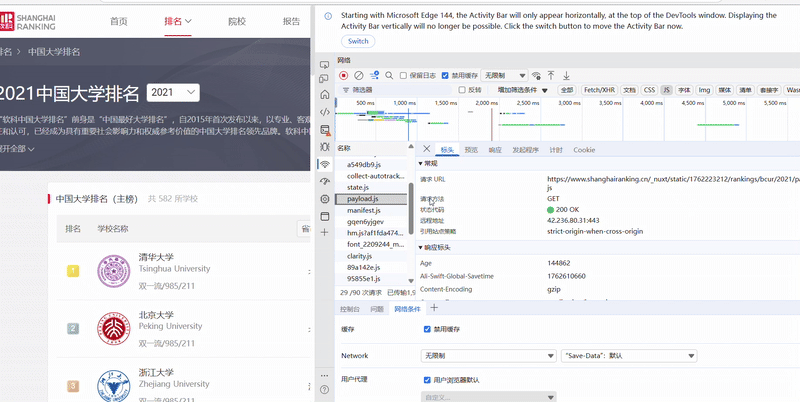800x402 pixels.
Task: Select state.js in the request list
Action: pyautogui.click(x=371, y=188)
